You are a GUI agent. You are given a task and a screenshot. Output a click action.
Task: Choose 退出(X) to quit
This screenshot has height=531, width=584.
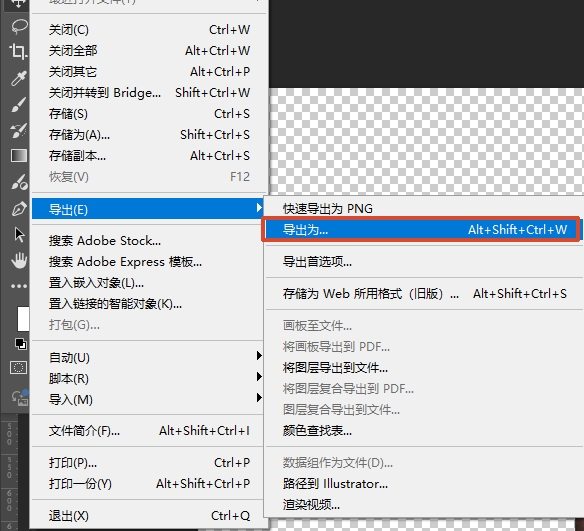148,516
